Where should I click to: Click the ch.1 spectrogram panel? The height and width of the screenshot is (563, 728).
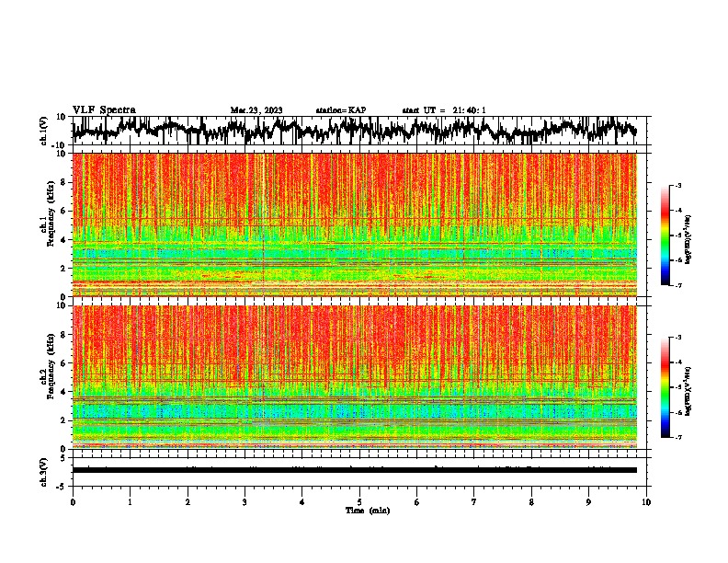354,224
